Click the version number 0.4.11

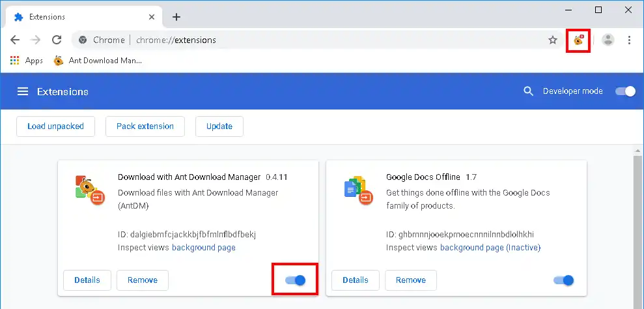tap(276, 177)
